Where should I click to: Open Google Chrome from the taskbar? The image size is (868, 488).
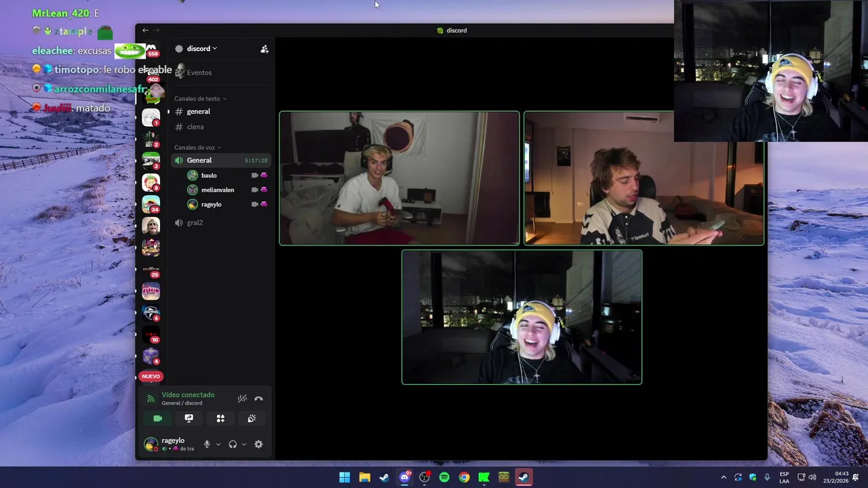(464, 477)
